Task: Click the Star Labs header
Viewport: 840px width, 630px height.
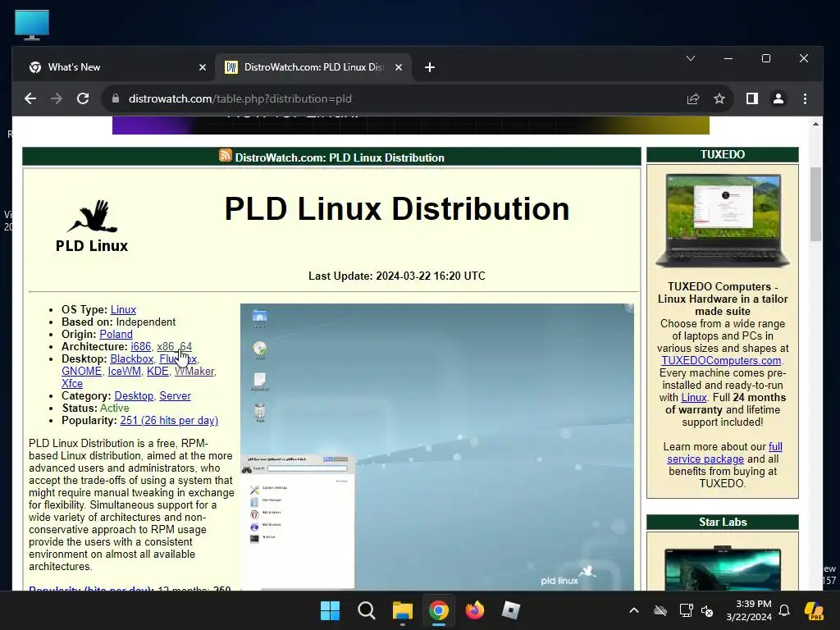Action: [723, 523]
